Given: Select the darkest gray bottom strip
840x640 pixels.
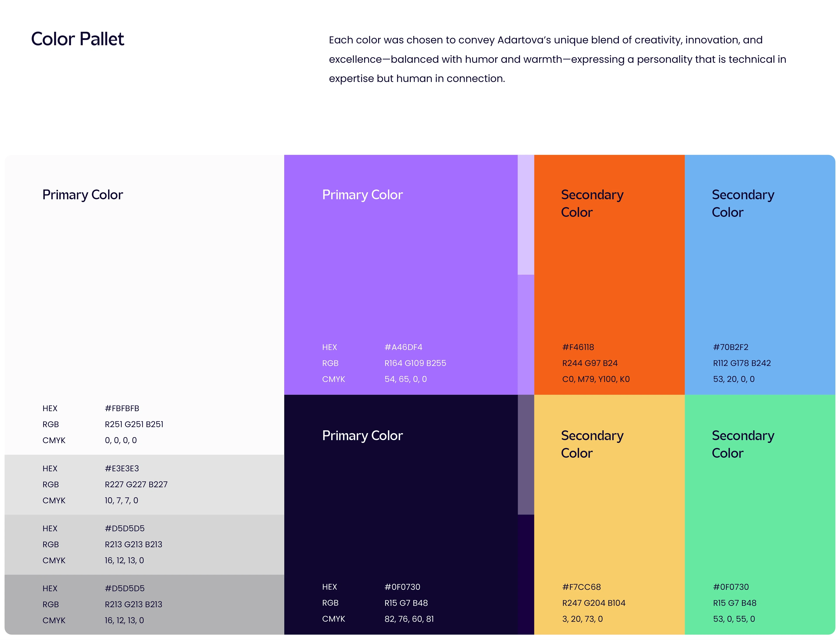Looking at the screenshot, I should (x=213, y=604).
